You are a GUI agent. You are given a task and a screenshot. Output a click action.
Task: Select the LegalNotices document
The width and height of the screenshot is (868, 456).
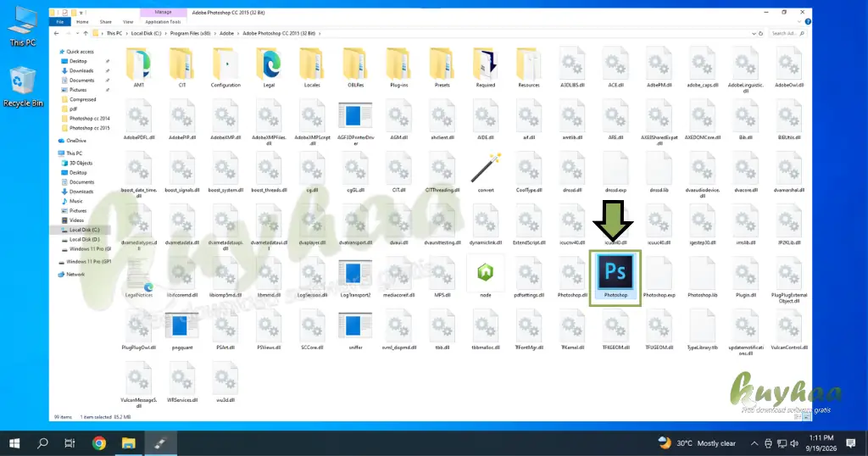[x=138, y=278]
